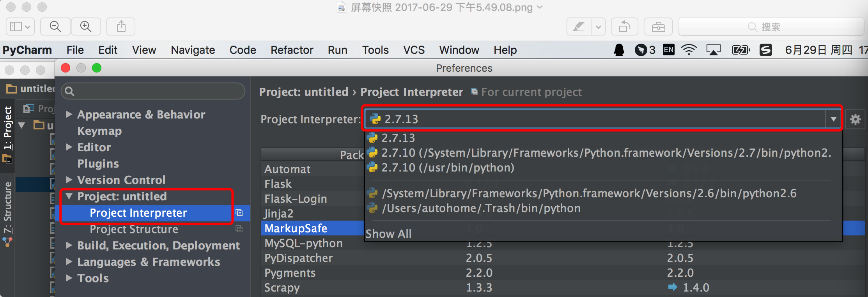Open the Wi-Fi status menu
The width and height of the screenshot is (868, 297).
coord(689,50)
